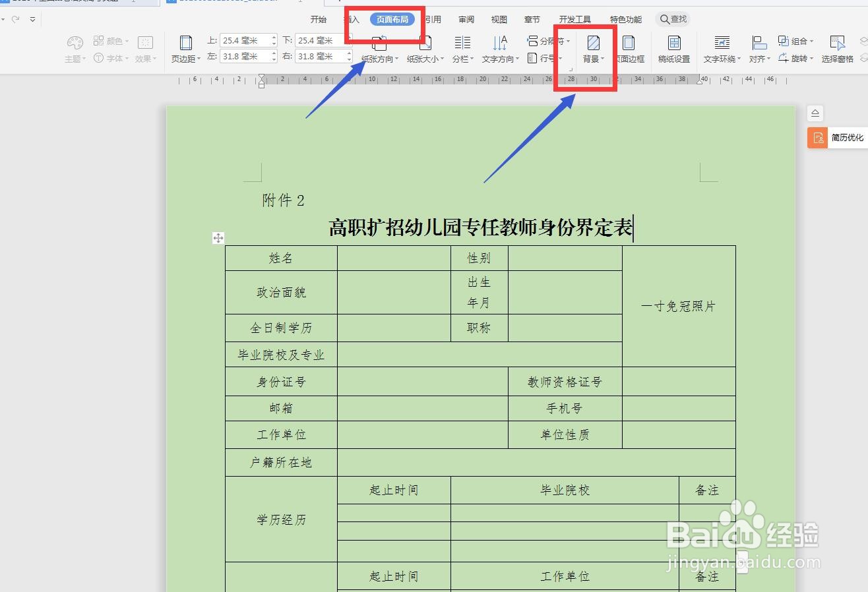Viewport: 868px width, 592px height.
Task: Click the 学历经历 table cell
Action: 281,519
